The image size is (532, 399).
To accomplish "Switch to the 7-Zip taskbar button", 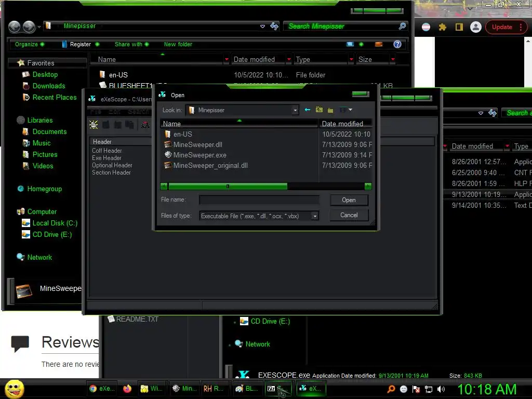I will click(277, 389).
